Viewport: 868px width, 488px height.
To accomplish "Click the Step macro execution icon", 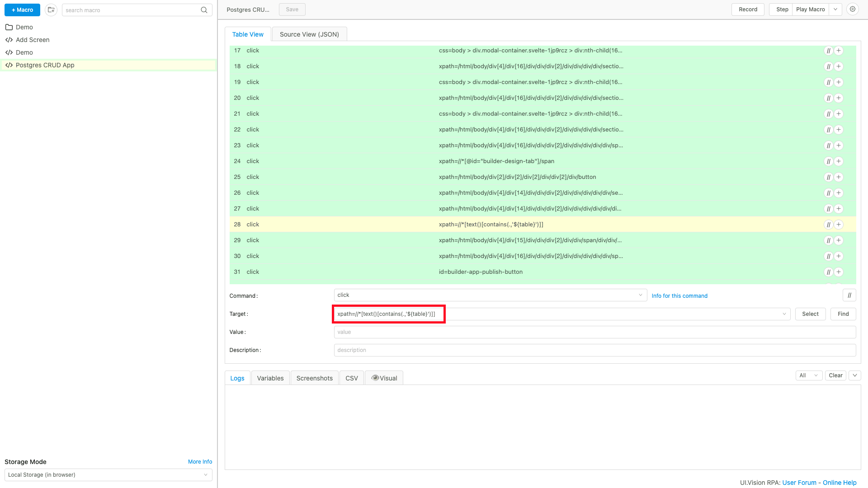I will pos(782,9).
